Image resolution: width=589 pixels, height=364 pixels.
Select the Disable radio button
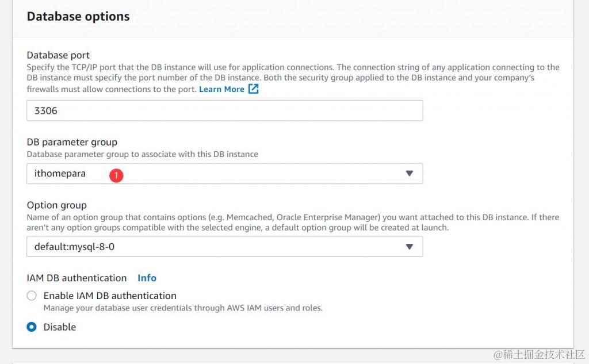(32, 327)
